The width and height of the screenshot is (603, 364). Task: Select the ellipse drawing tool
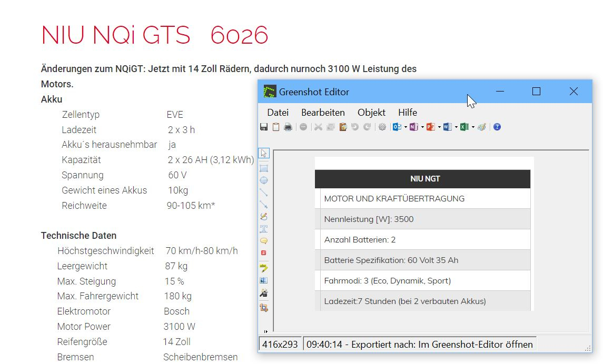[264, 180]
